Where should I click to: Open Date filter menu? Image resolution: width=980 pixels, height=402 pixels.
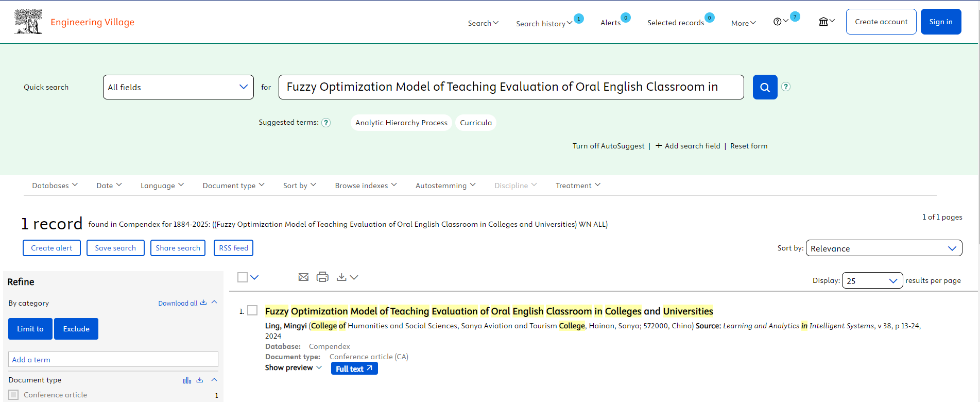pos(109,186)
